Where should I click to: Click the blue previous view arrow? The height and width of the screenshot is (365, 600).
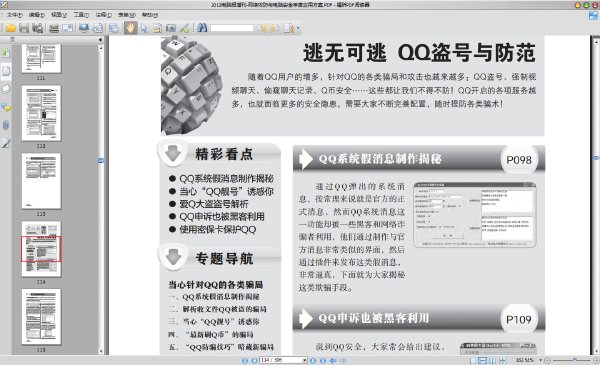(333, 360)
